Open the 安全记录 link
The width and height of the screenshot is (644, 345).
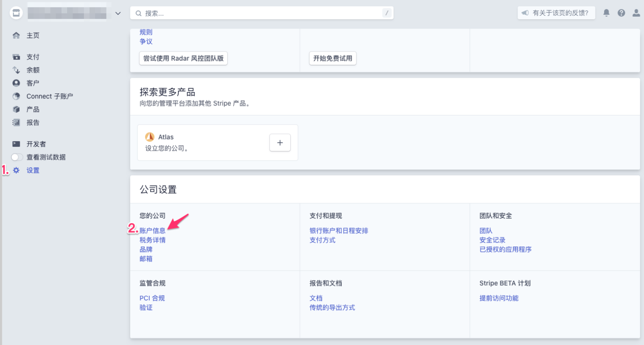click(x=492, y=240)
